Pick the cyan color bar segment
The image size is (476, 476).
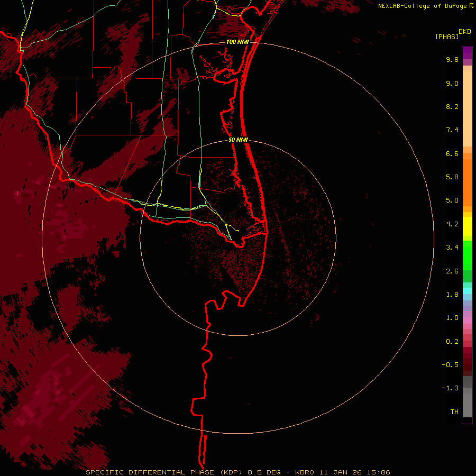[x=467, y=291]
